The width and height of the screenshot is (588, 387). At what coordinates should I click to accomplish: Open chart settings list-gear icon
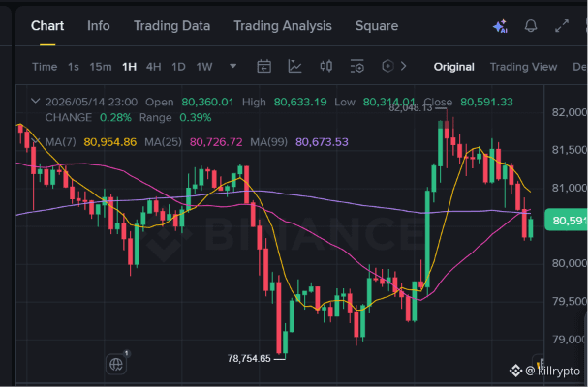click(x=356, y=67)
